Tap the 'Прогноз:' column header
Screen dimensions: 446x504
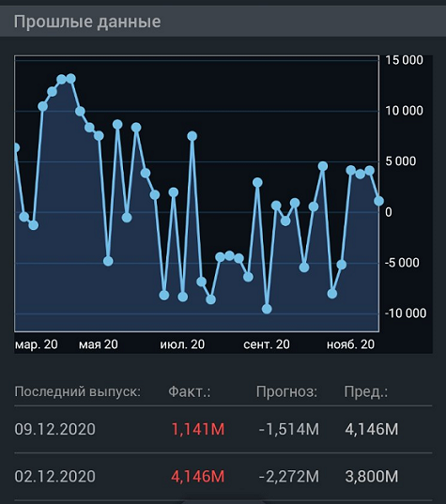[x=286, y=391]
